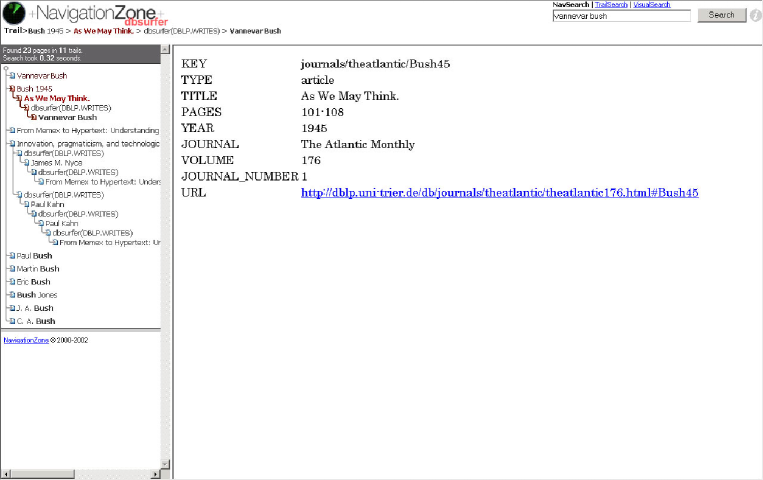Click the Search button
The width and height of the screenshot is (763, 480).
click(x=722, y=15)
